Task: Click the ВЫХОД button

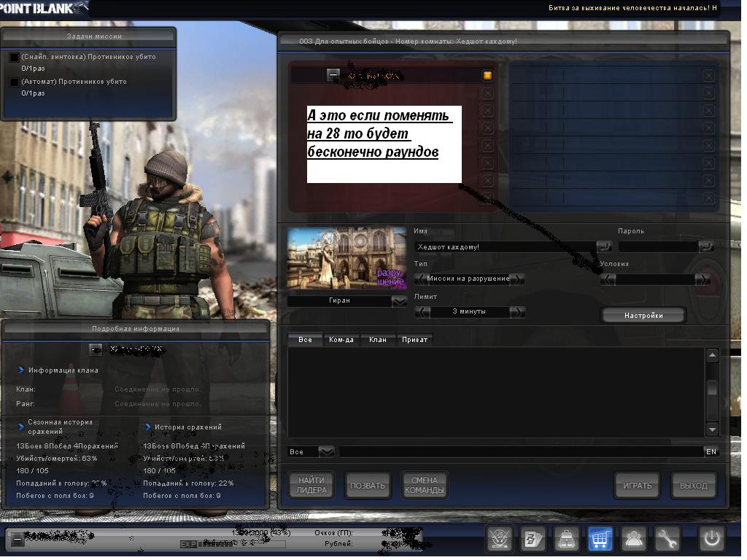Action: point(693,485)
